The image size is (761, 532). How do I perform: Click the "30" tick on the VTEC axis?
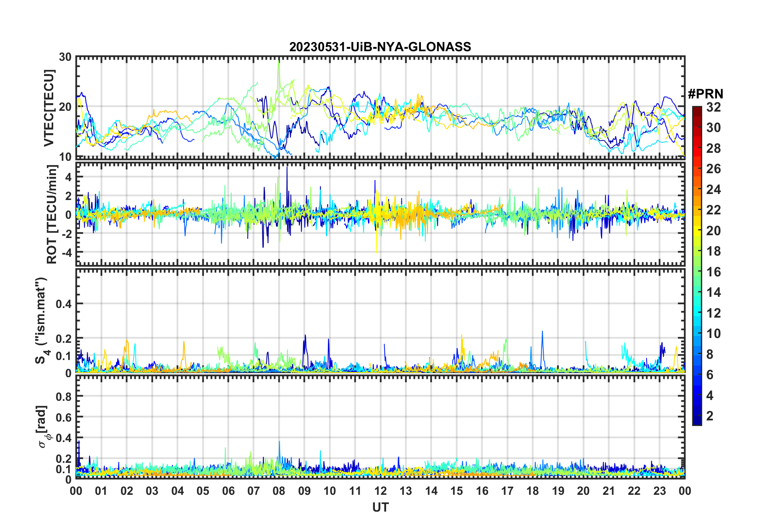65,57
